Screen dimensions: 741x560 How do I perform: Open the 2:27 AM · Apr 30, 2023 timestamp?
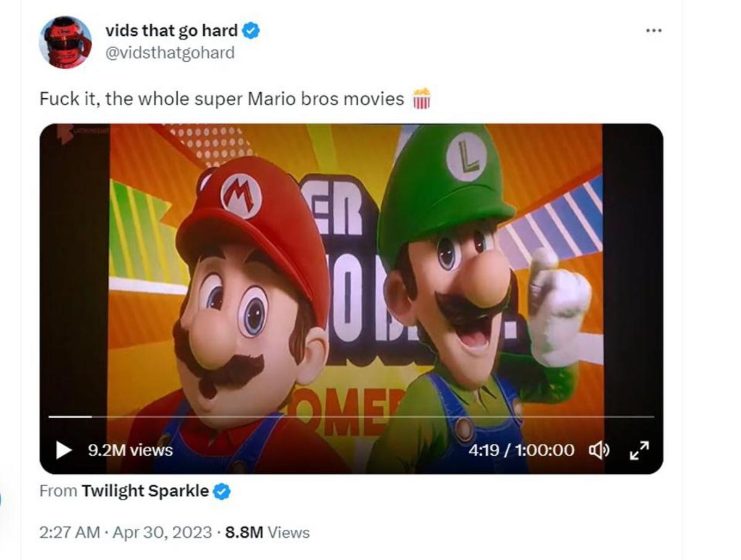click(x=125, y=532)
